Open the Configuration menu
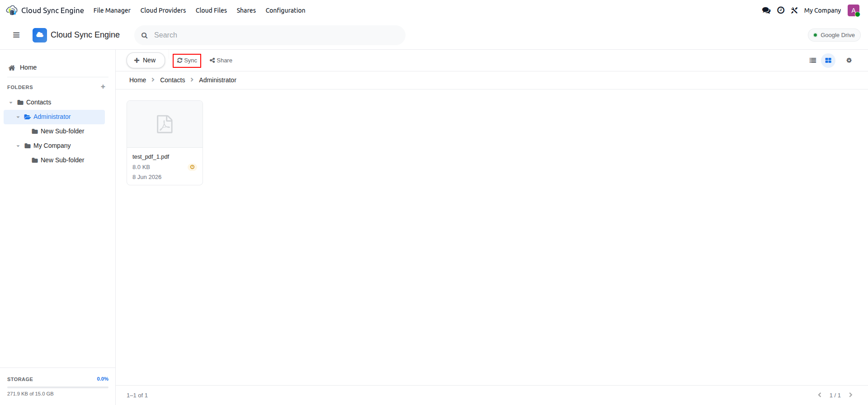The width and height of the screenshot is (868, 405). 285,10
